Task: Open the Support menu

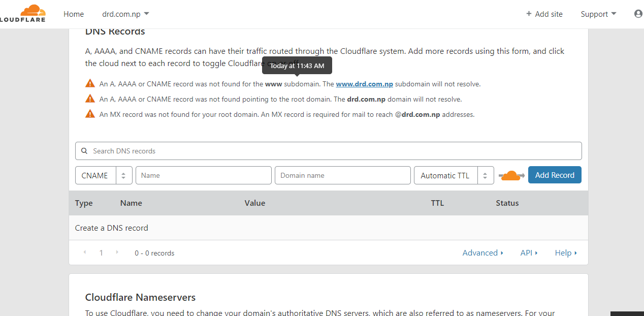Action: [598, 14]
